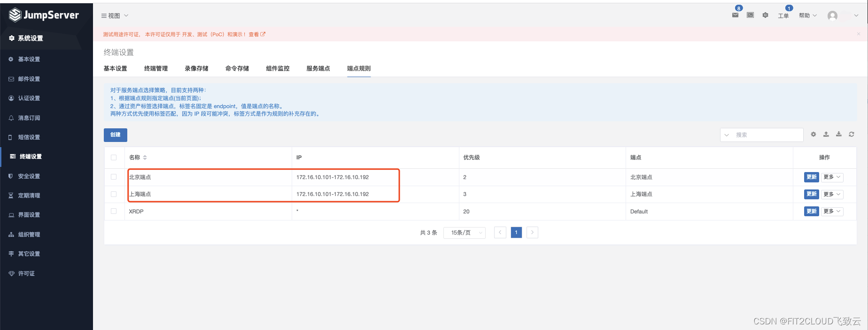Select the 端点规则 tab
This screenshot has width=868, height=330.
click(359, 69)
